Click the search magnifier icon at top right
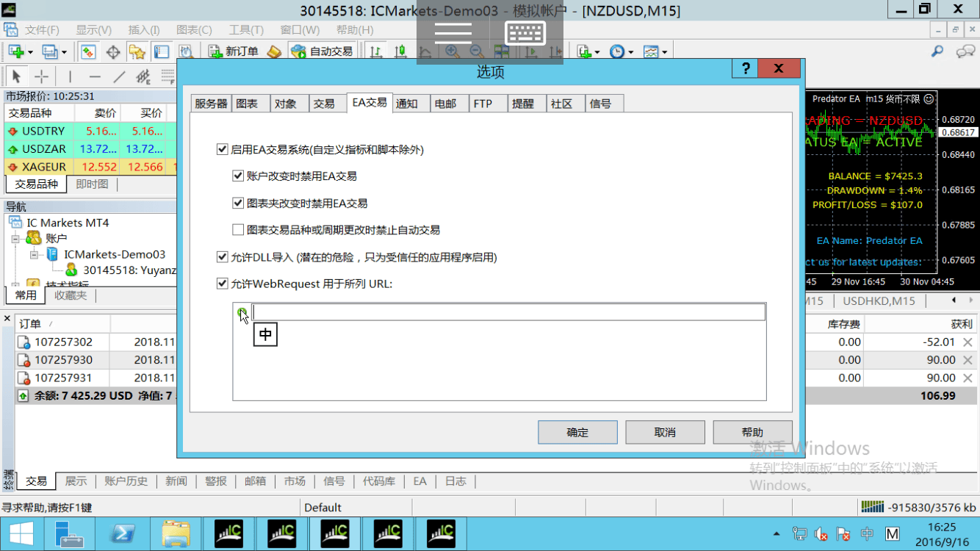The height and width of the screenshot is (551, 980). pos(937,51)
